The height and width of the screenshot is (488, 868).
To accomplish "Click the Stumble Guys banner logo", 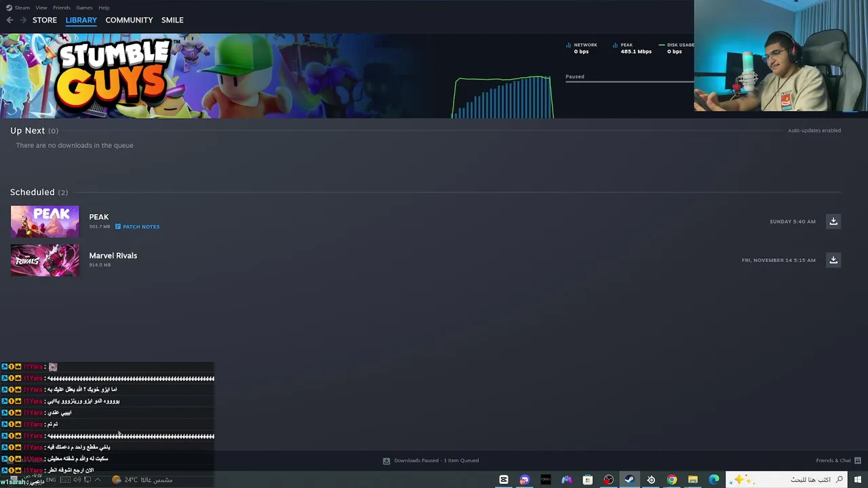I will tap(113, 74).
